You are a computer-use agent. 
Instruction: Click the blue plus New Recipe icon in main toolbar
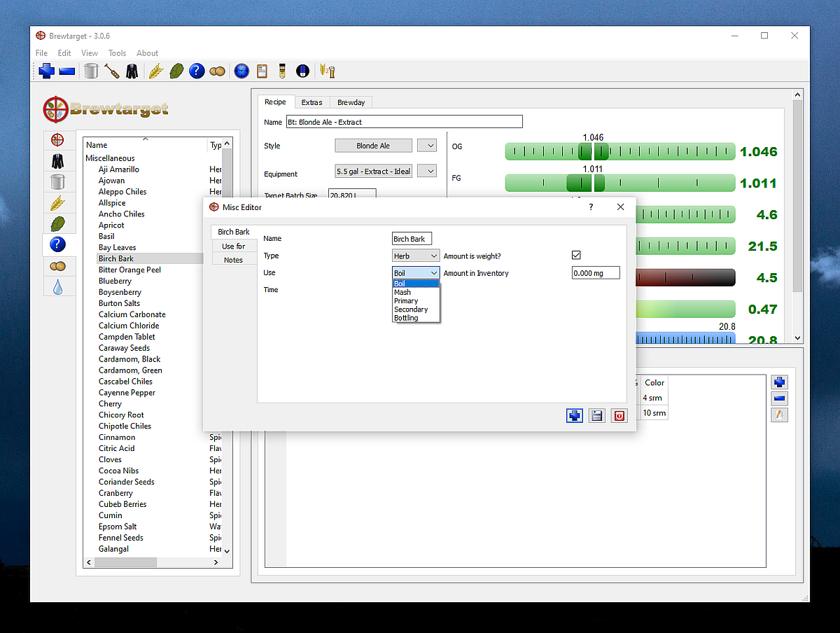click(x=47, y=71)
